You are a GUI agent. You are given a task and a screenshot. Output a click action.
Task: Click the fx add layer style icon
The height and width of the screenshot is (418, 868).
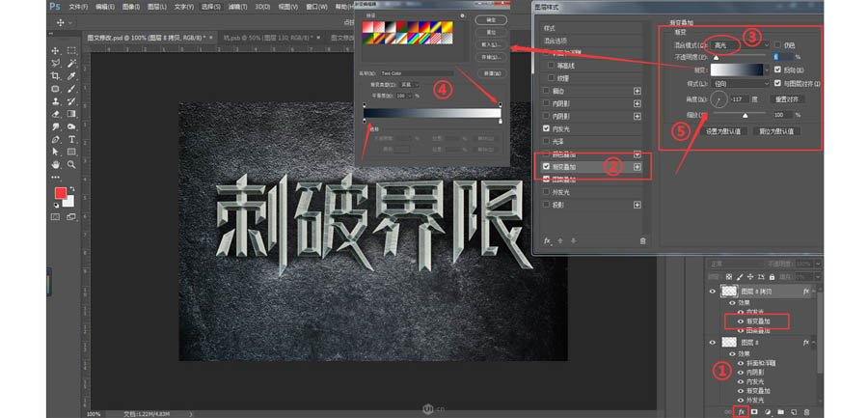point(741,411)
